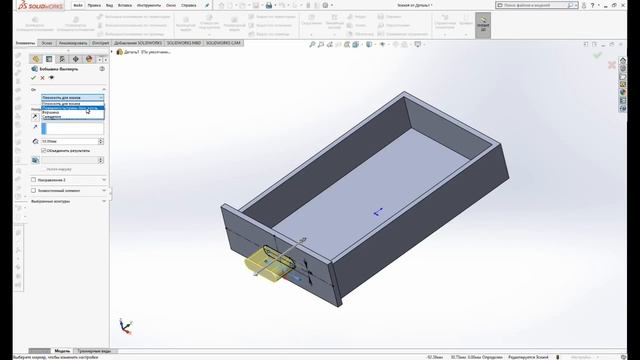640x360 pixels.
Task: Click the user login icon
Action: click(x=584, y=5)
